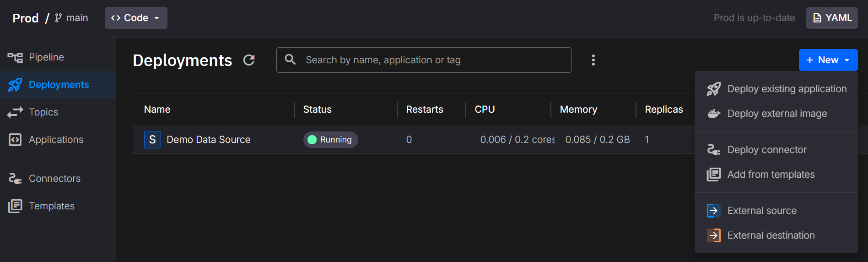Choose Deploy external image option

[777, 114]
